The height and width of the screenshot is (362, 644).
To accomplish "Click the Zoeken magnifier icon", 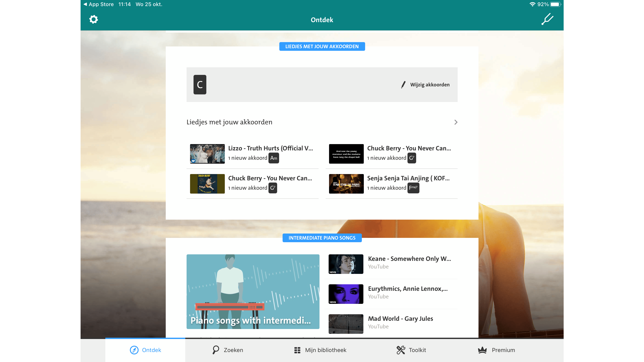I will tap(215, 350).
